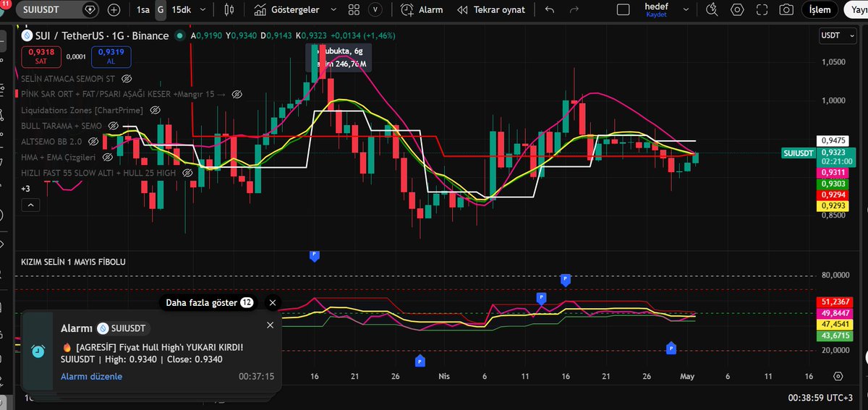Select the SELİN ATMACA SEMOPi ST legend
Image resolution: width=868 pixels, height=410 pixels.
coord(69,77)
